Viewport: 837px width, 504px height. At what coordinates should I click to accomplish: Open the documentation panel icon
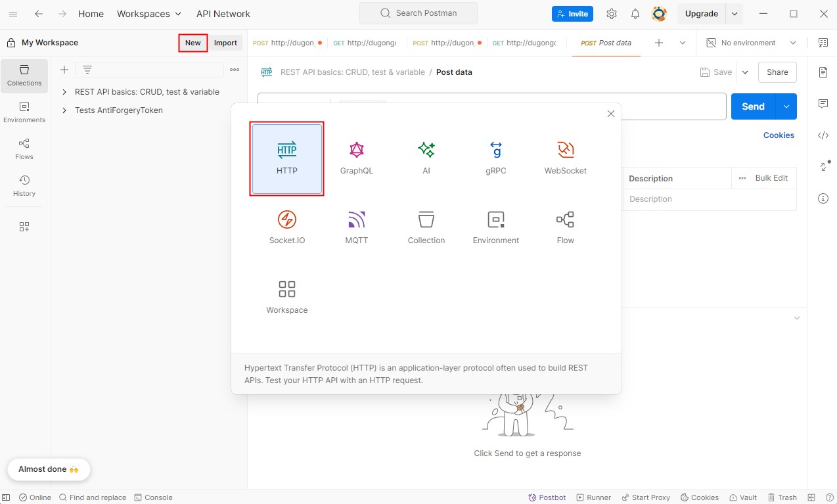823,72
